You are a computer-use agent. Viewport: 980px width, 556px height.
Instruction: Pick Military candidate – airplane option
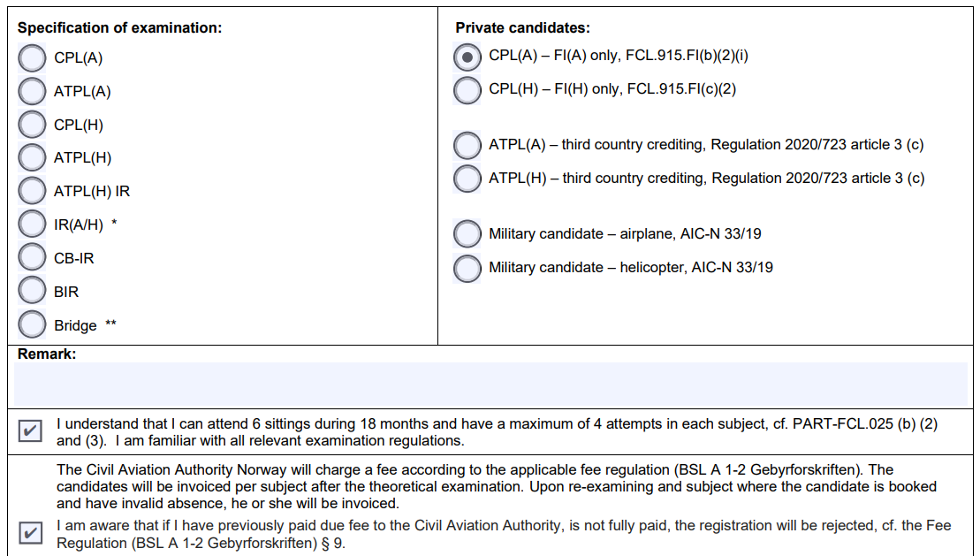467,234
